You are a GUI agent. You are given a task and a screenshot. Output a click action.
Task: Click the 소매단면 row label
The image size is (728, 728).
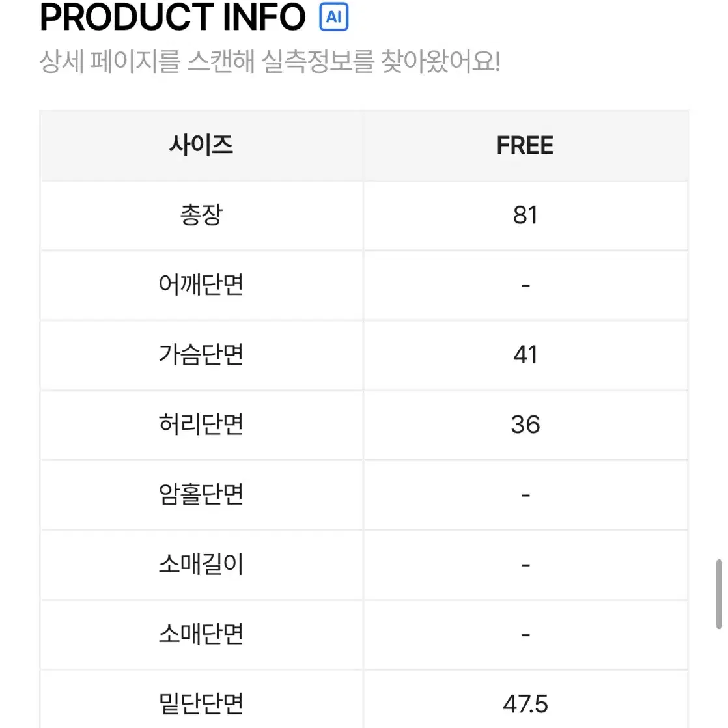click(201, 634)
